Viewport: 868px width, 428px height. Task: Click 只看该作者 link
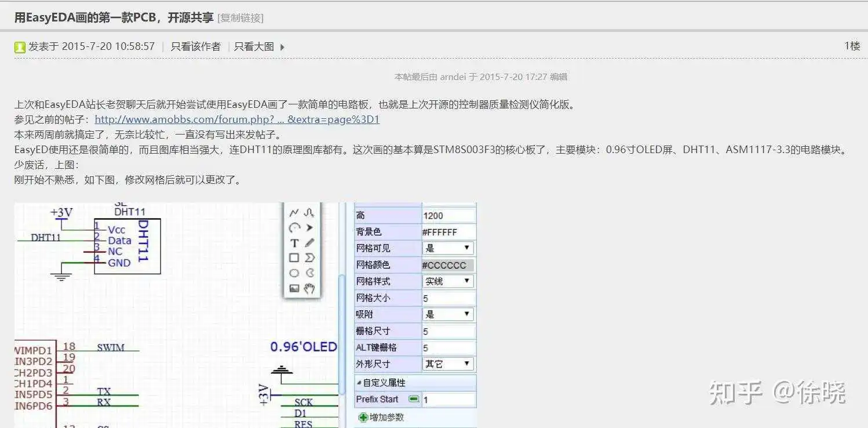click(196, 47)
